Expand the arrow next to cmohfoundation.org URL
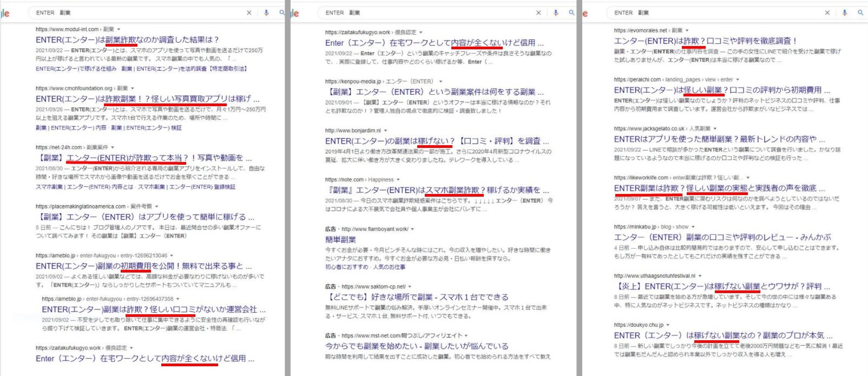The height and width of the screenshot is (376, 868). click(132, 88)
